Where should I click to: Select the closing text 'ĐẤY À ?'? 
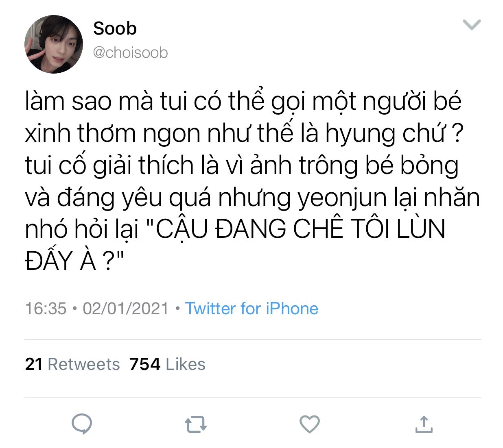[x=69, y=261]
